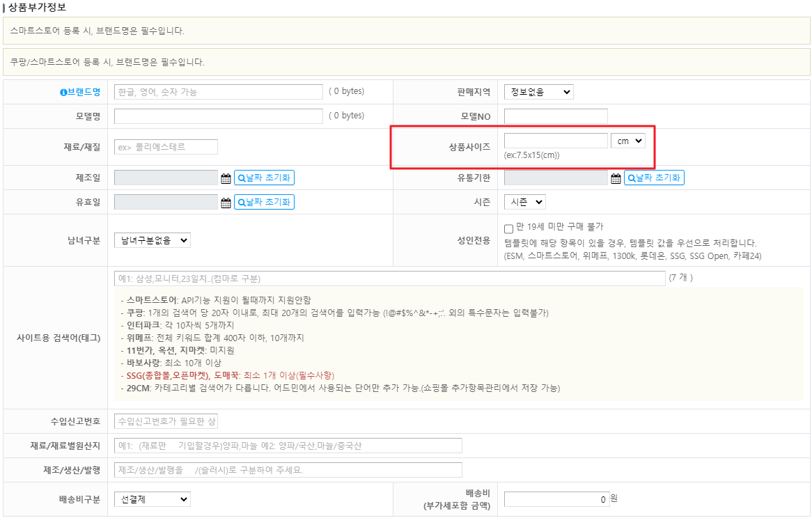The width and height of the screenshot is (812, 518).
Task: Click the 상품사이즈 text input
Action: 555,141
